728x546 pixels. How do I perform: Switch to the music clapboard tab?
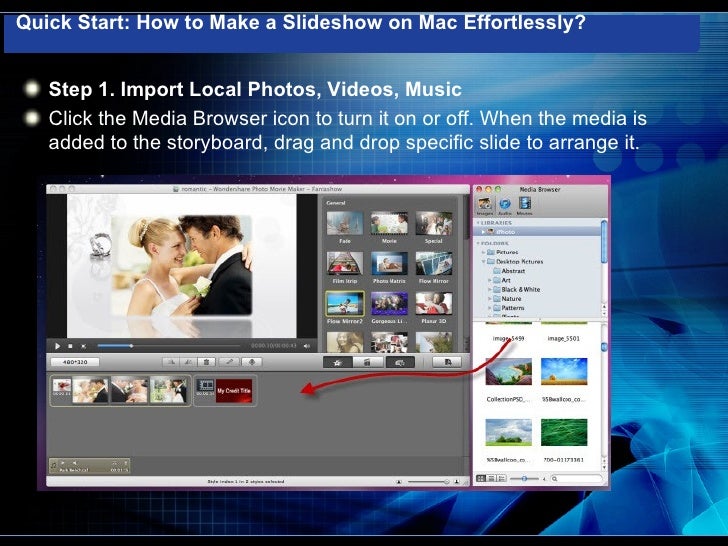[x=368, y=362]
